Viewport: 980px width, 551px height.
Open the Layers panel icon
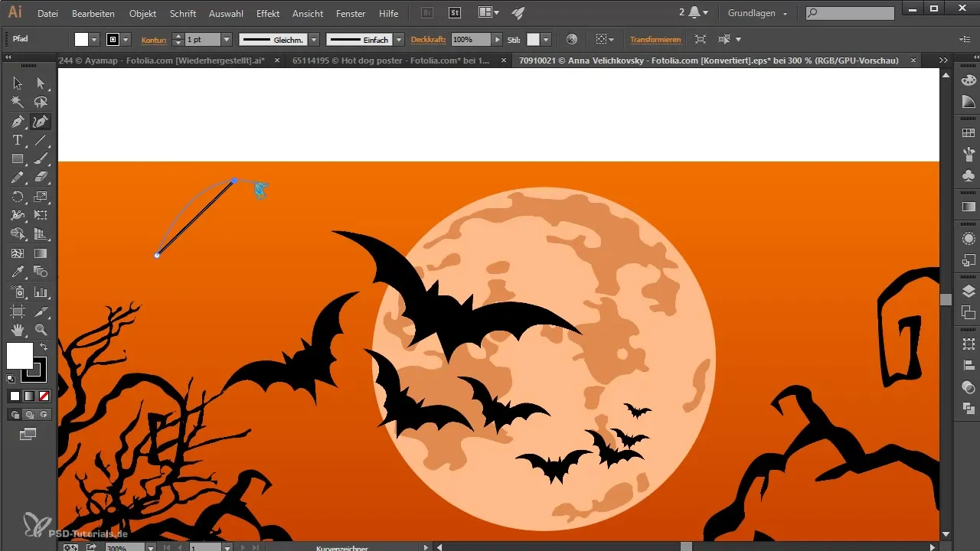[x=969, y=290]
